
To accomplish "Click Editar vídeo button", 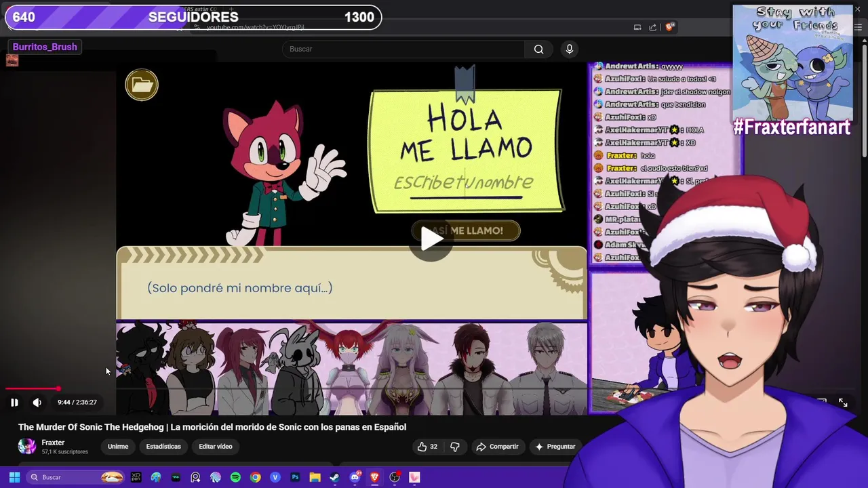I will tap(216, 447).
